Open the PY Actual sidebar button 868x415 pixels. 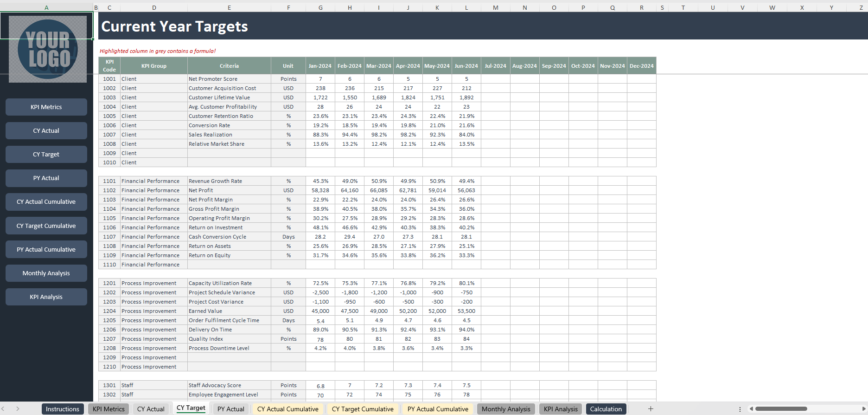click(x=46, y=178)
